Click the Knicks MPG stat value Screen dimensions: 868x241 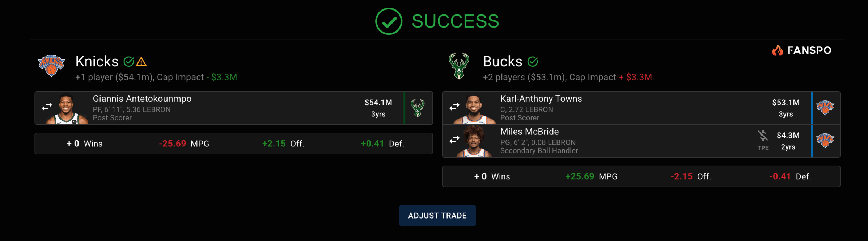172,144
